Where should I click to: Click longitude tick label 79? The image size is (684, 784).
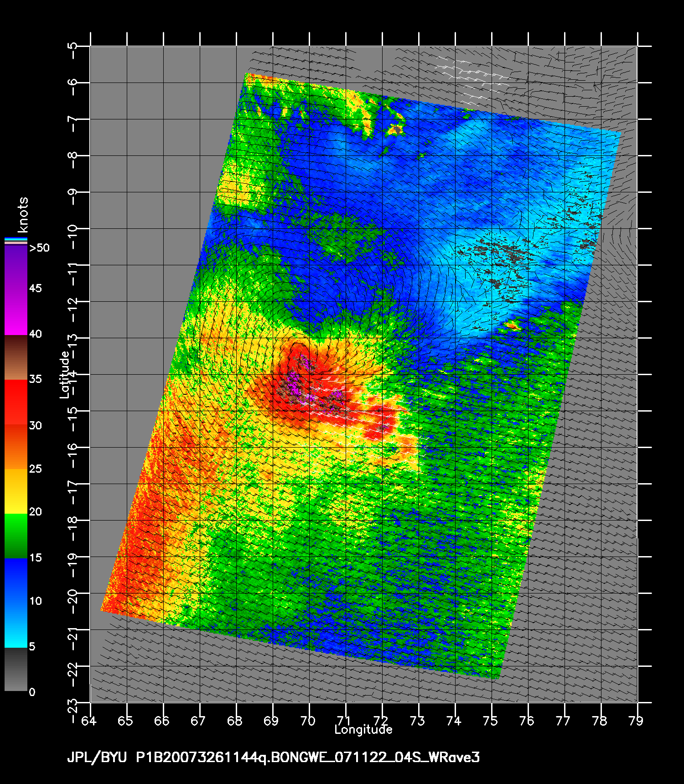tap(637, 721)
